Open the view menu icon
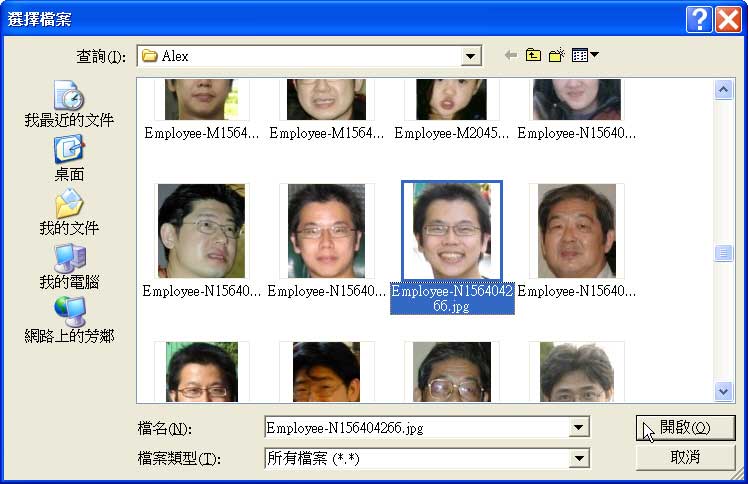Image resolution: width=748 pixels, height=484 pixels. point(585,55)
